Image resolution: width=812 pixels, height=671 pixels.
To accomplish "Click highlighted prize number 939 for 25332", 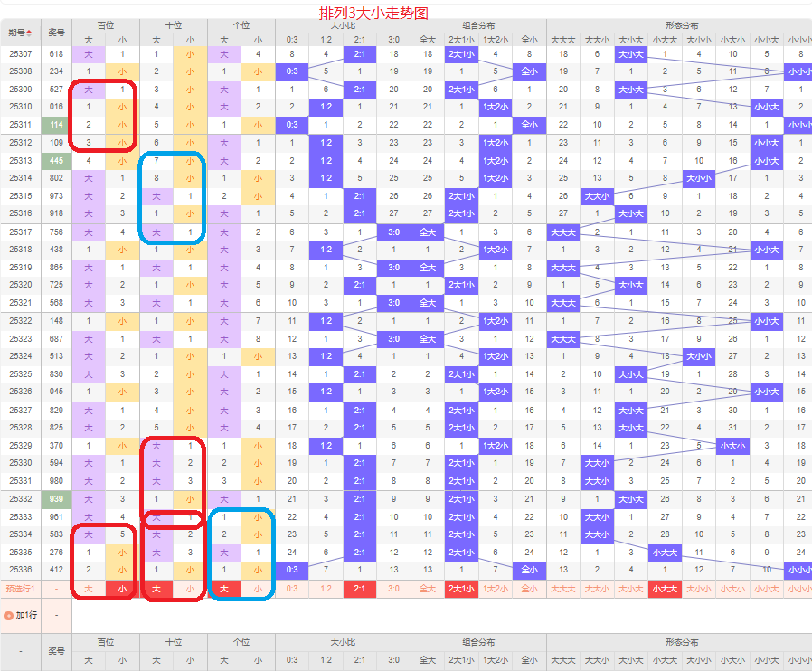I will point(56,499).
